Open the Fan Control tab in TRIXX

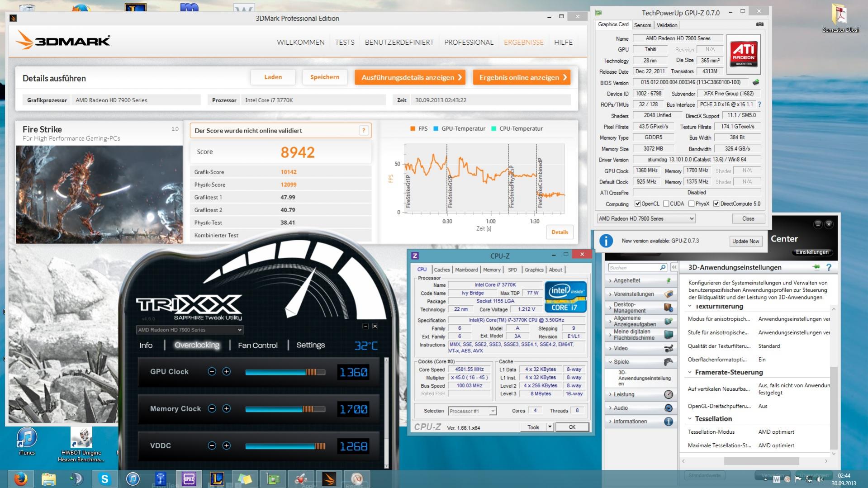tap(258, 345)
